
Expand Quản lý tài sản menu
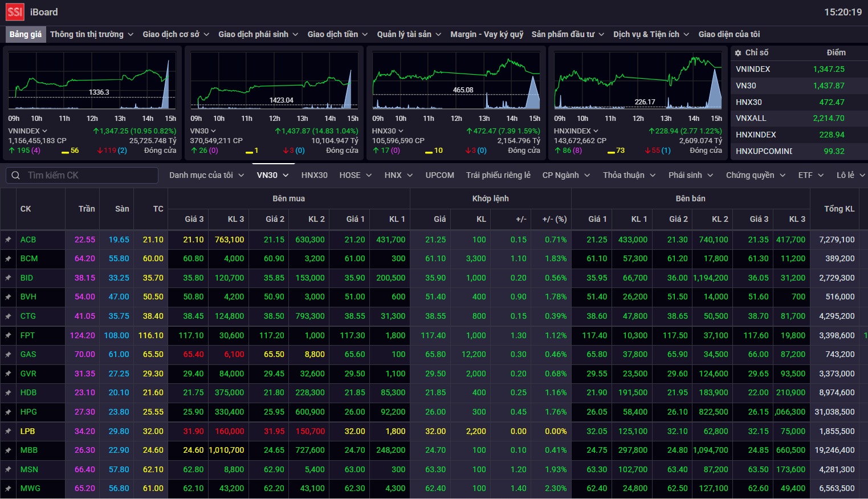409,34
